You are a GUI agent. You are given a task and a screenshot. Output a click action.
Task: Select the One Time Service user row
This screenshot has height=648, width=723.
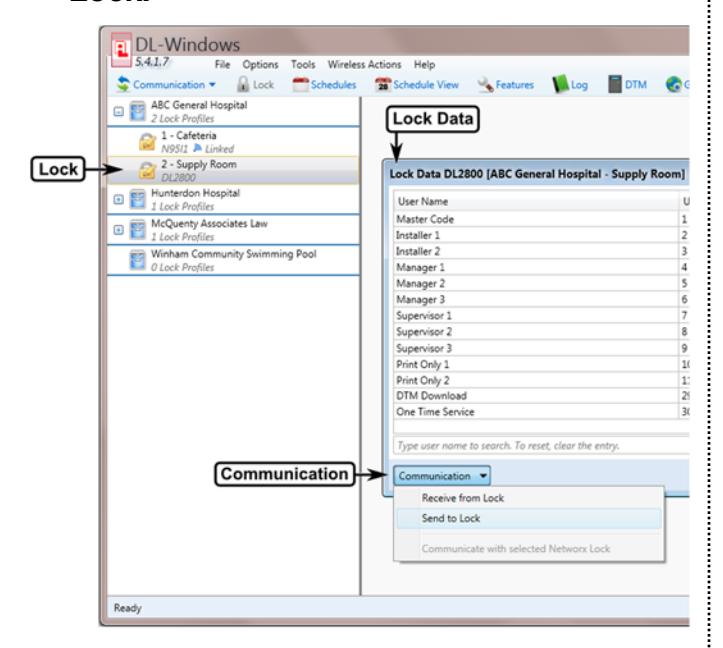point(541,412)
